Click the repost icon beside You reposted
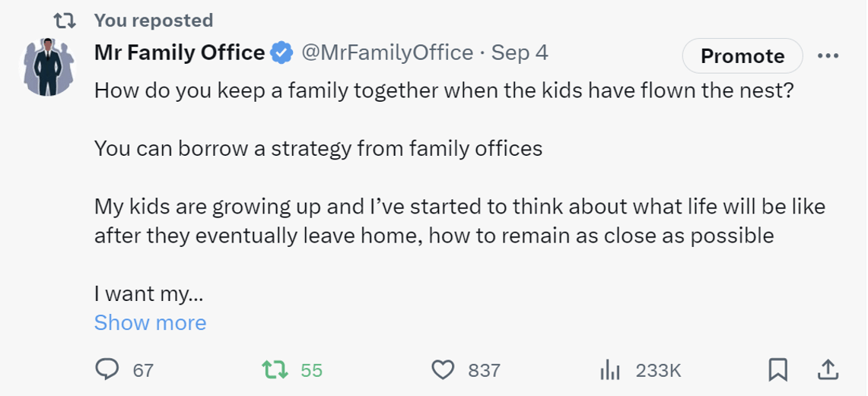Viewport: 868px width, 396px height. pos(66,21)
